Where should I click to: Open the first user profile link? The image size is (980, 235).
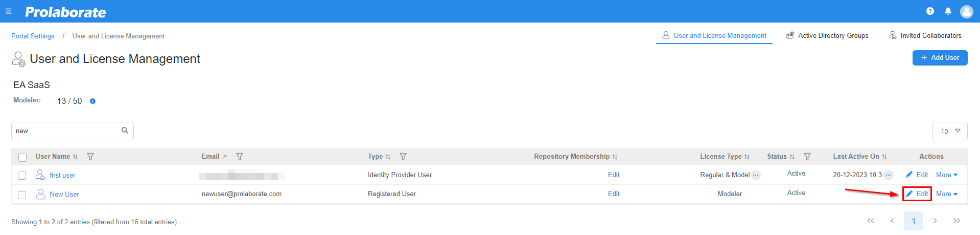[x=62, y=176]
